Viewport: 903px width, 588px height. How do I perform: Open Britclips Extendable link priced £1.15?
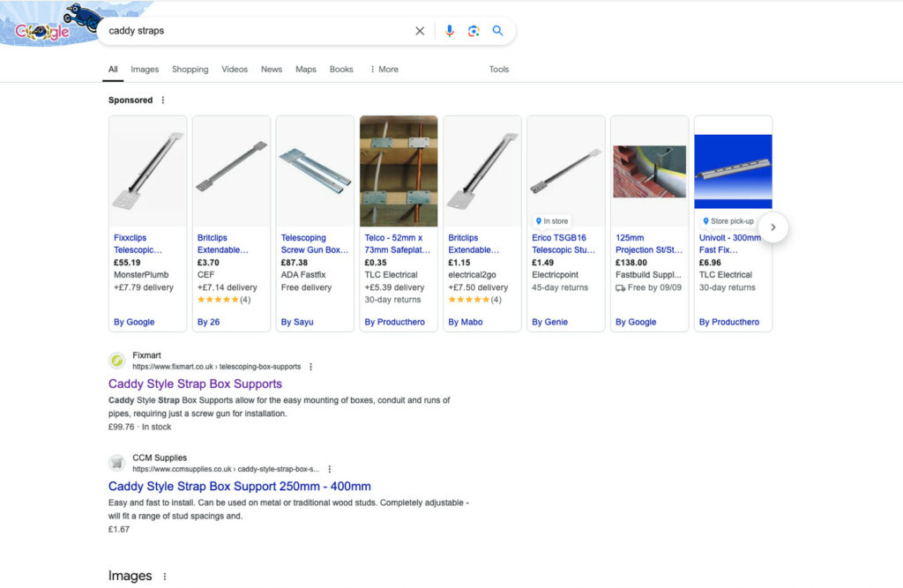[474, 244]
